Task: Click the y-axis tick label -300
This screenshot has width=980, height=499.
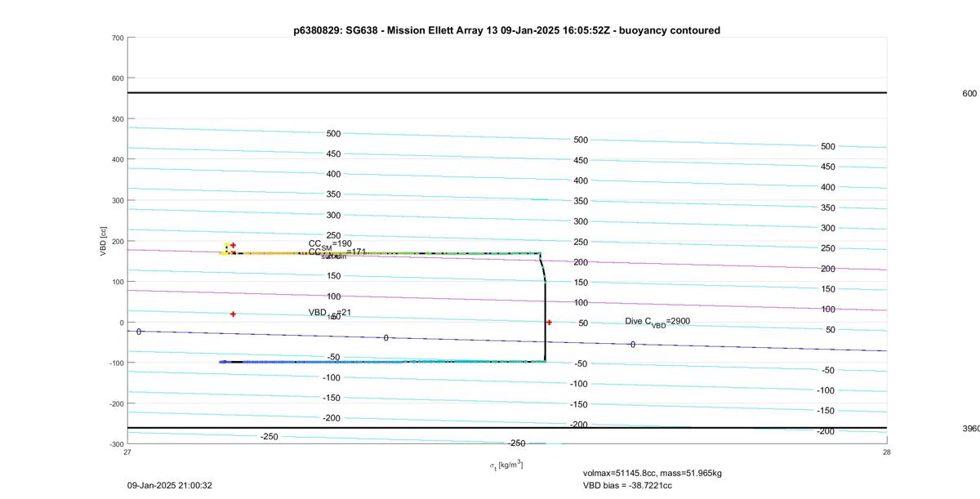Action: [x=116, y=444]
